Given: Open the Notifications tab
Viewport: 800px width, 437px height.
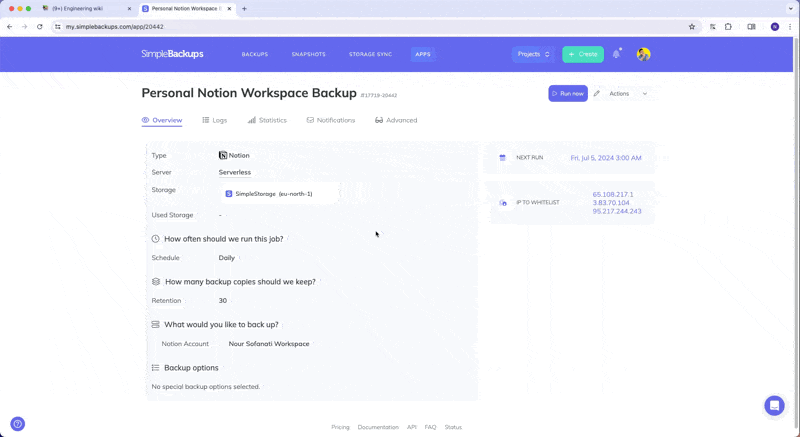Looking at the screenshot, I should tap(331, 120).
